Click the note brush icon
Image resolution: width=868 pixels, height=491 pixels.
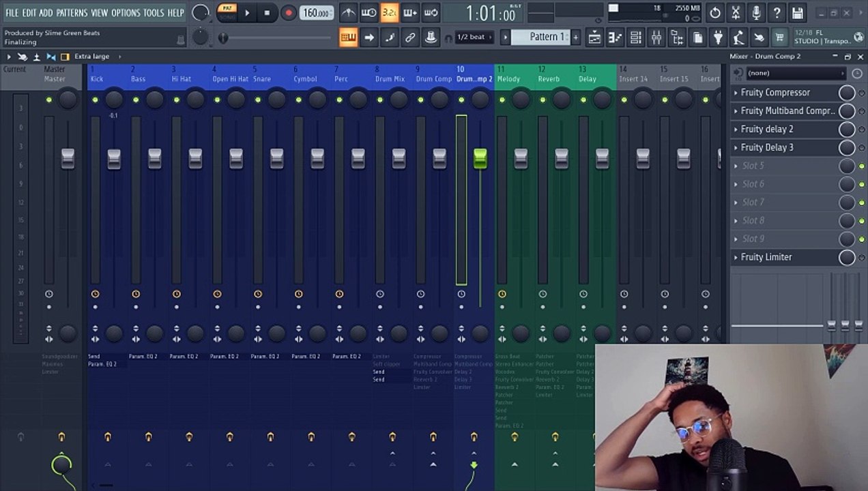click(x=390, y=38)
